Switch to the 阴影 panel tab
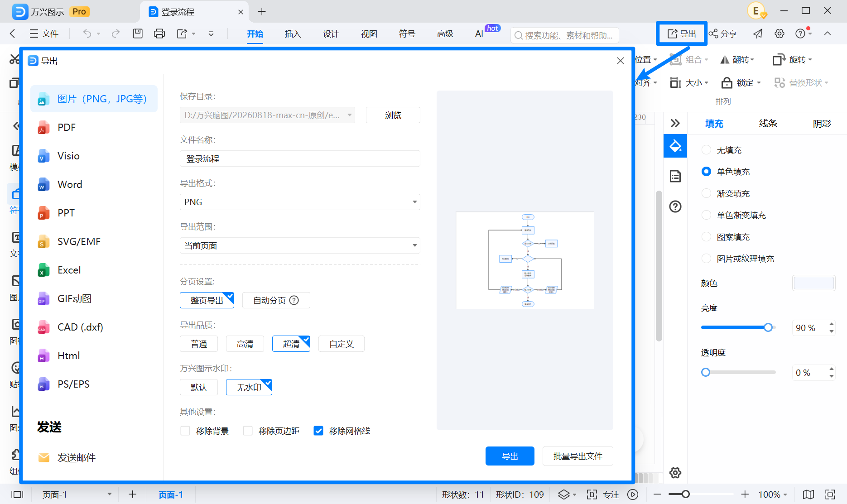The width and height of the screenshot is (847, 504). click(x=822, y=123)
